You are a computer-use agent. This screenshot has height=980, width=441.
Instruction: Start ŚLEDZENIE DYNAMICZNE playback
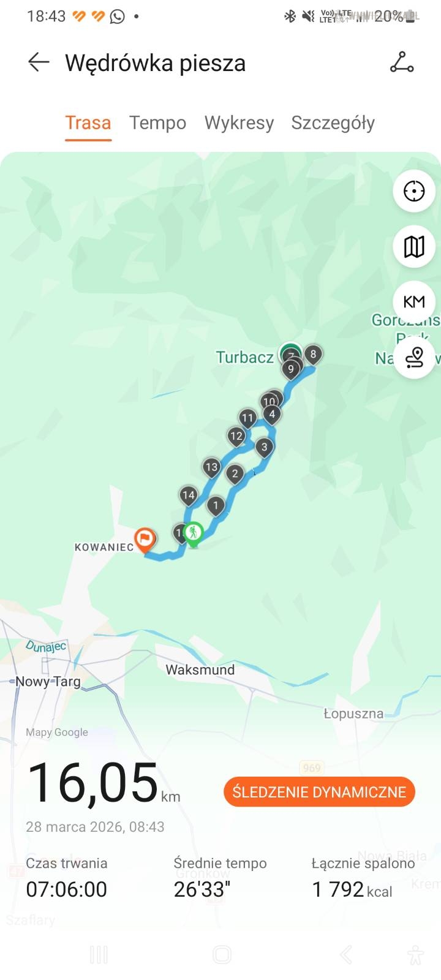coord(319,792)
